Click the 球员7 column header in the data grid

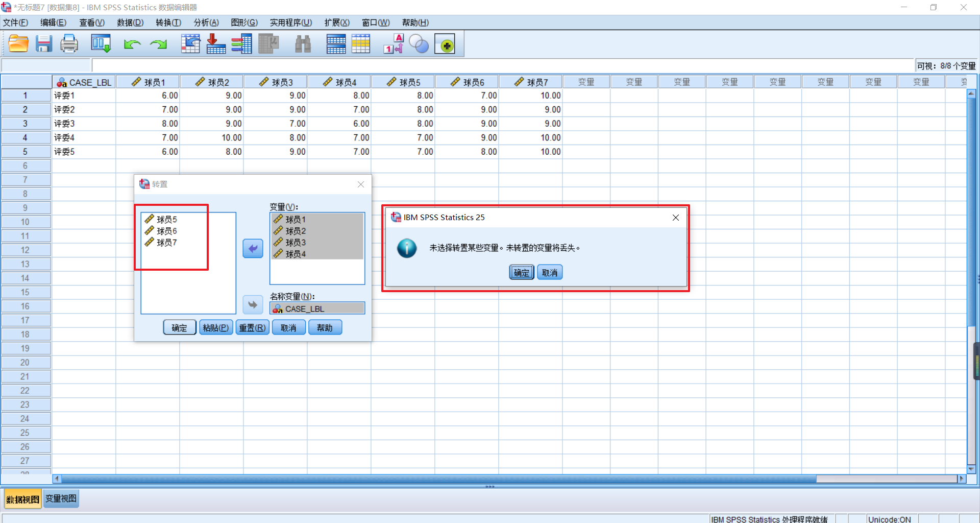[x=531, y=82]
